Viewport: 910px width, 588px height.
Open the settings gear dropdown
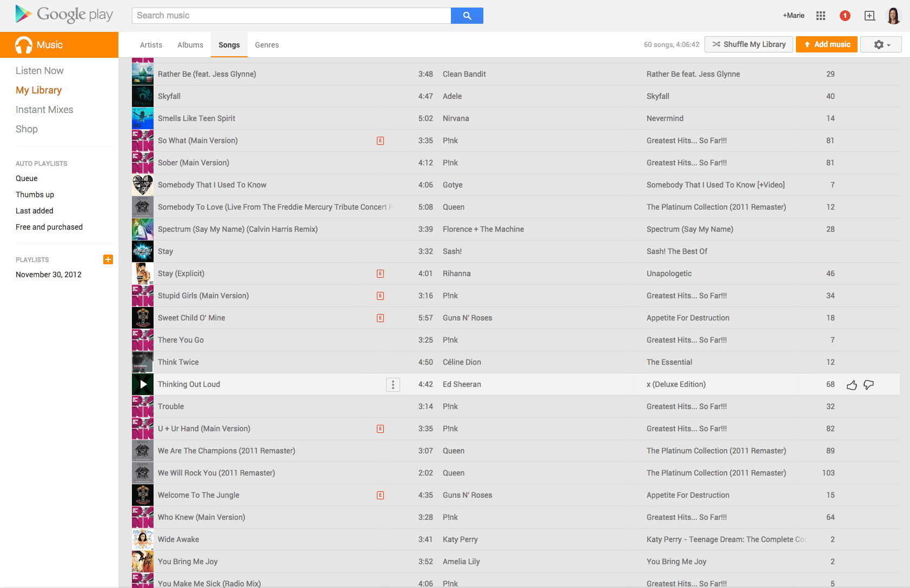point(880,44)
